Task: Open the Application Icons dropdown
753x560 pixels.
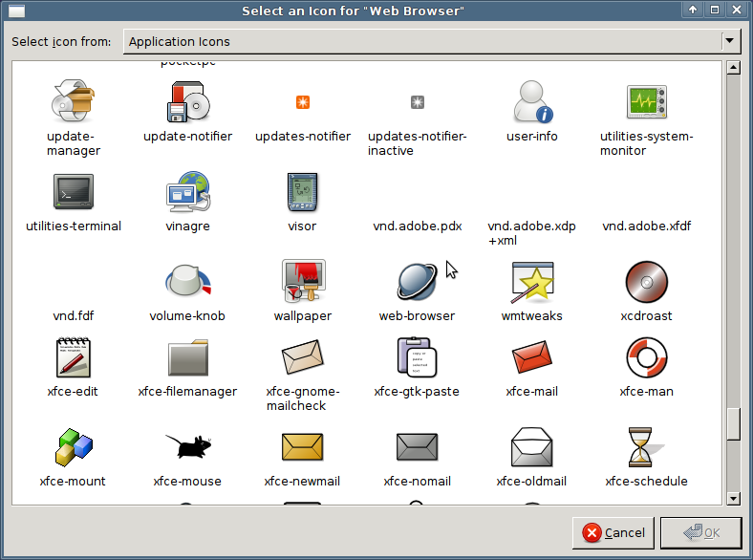Action: point(421,41)
